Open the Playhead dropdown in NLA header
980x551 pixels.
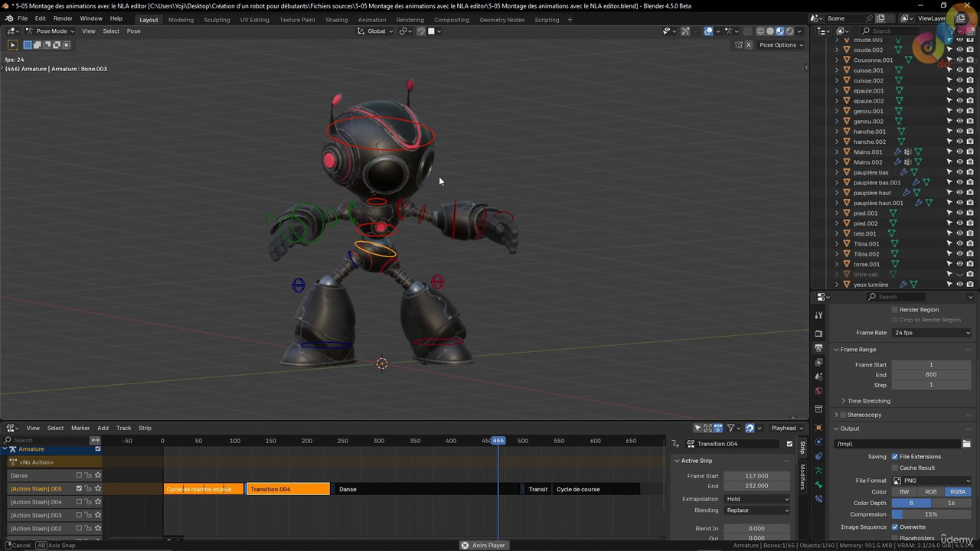(x=787, y=428)
